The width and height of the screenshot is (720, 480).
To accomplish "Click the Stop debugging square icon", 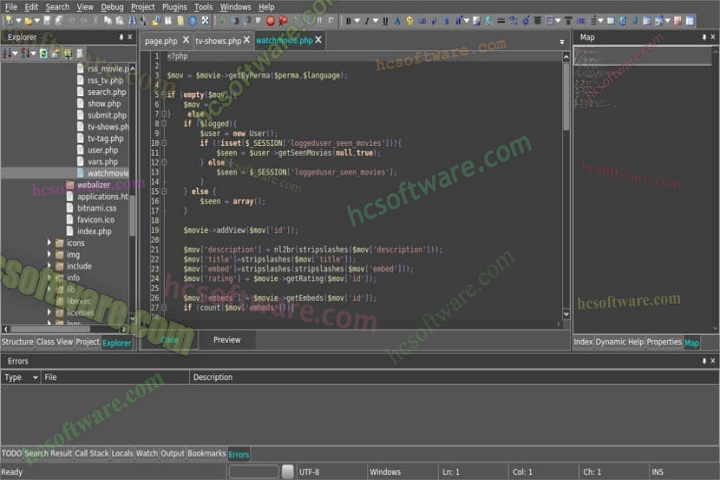I will point(331,21).
